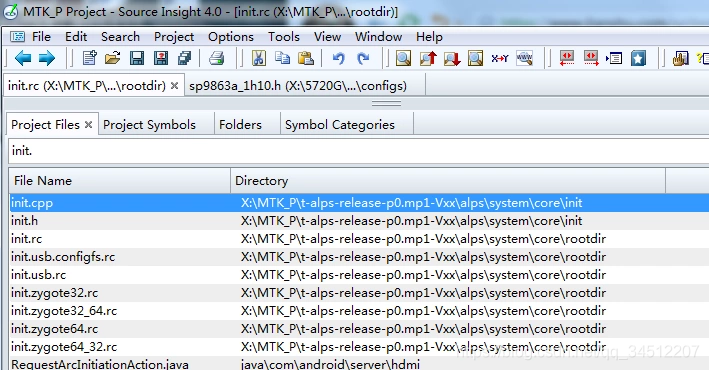Close the Project Files panel tab
The width and height of the screenshot is (709, 370).
(89, 125)
